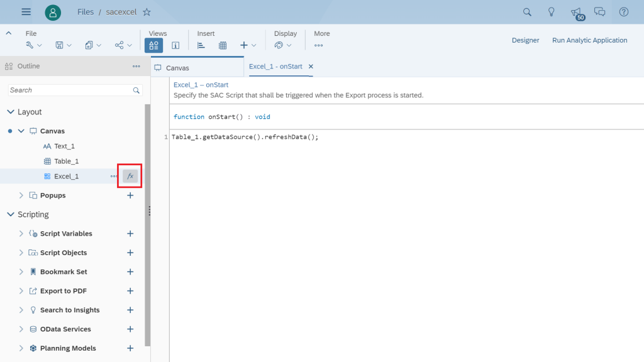This screenshot has height=362, width=644.
Task: Expand the Search to Insights node
Action: pyautogui.click(x=21, y=310)
